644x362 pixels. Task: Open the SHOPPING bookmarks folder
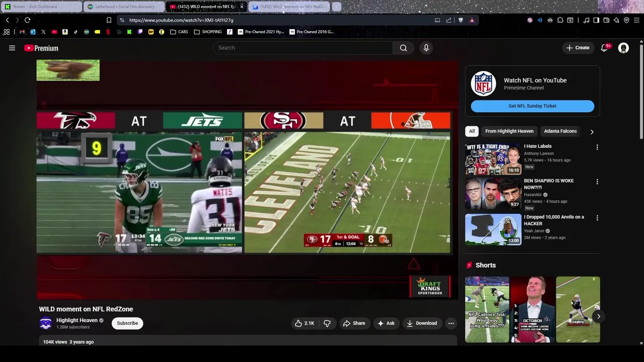tap(208, 32)
